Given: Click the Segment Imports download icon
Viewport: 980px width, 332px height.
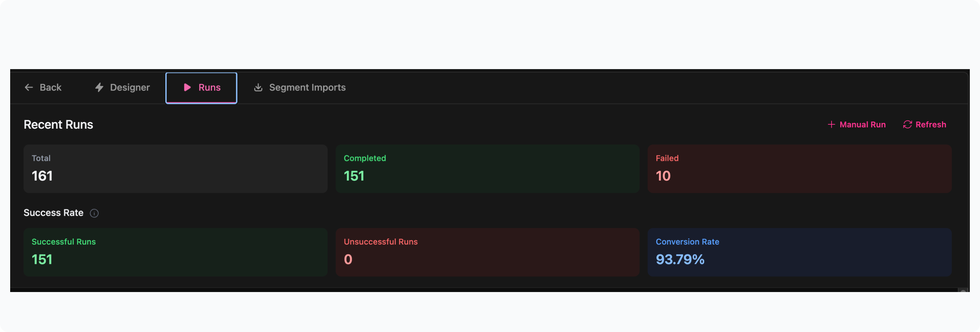Looking at the screenshot, I should [258, 87].
